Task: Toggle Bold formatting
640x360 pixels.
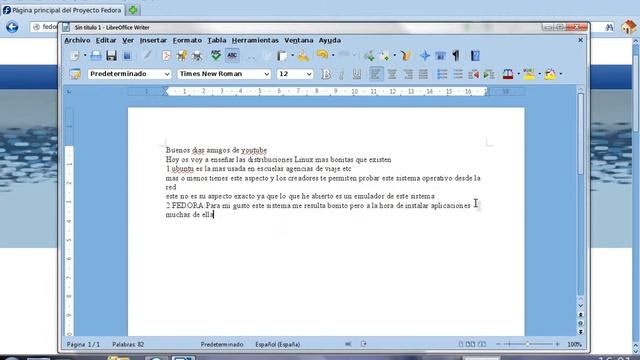Action: (326, 74)
